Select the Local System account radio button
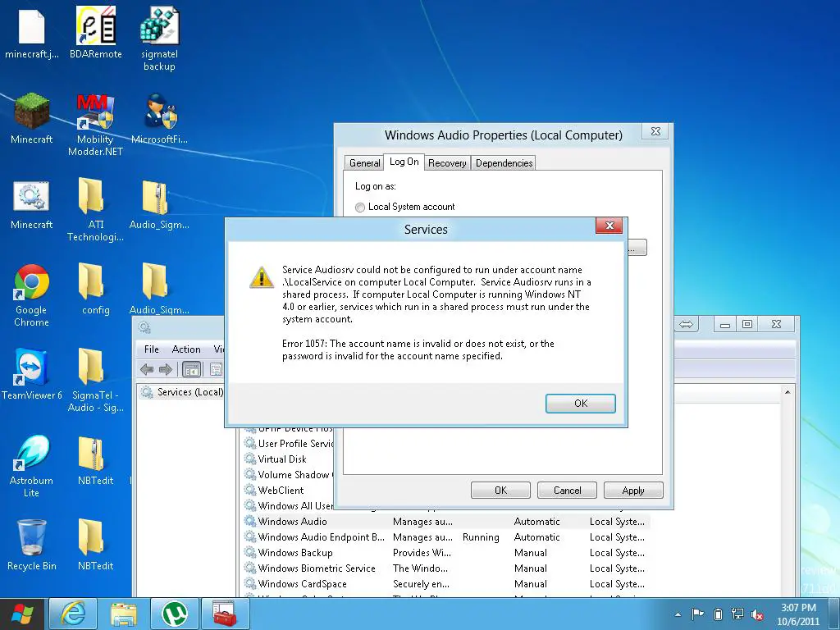Viewport: 840px width, 630px height. pos(360,207)
